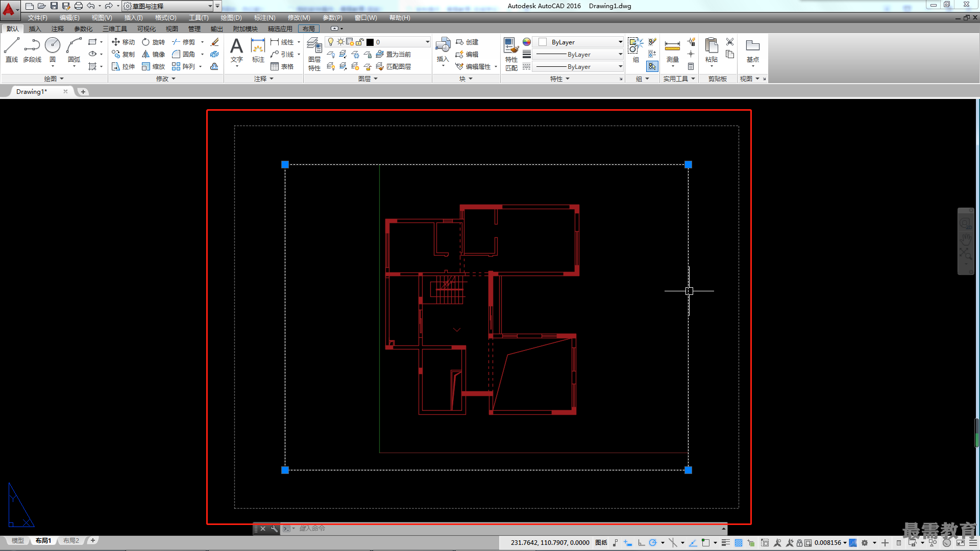Screen dimensions: 980x551
Task: Switch to the 注释 ribbon tab
Action: [58, 29]
